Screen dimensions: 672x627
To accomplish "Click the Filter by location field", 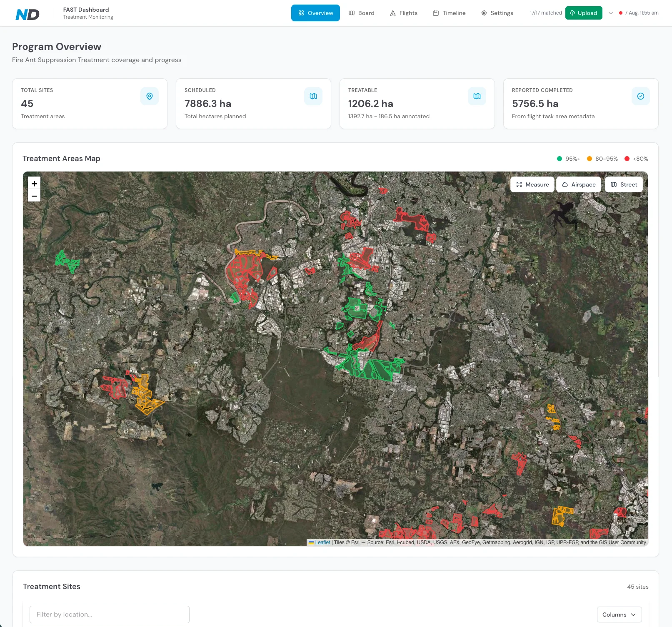I will pyautogui.click(x=110, y=615).
